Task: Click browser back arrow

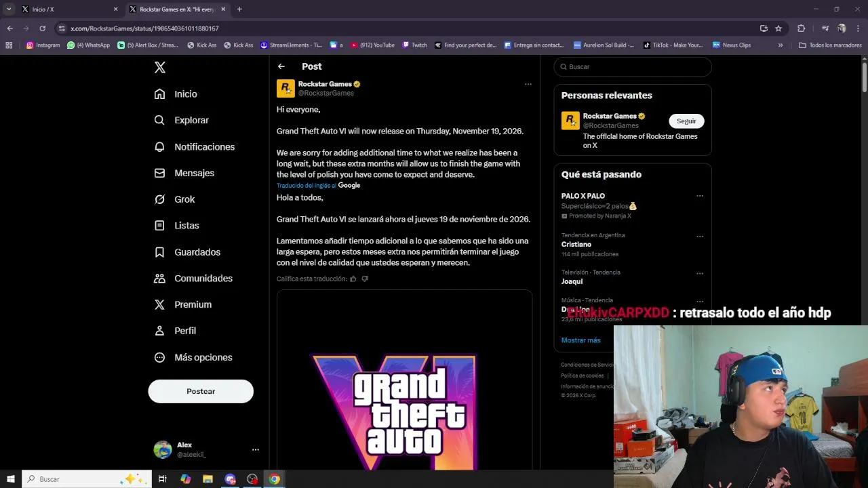Action: [9, 28]
